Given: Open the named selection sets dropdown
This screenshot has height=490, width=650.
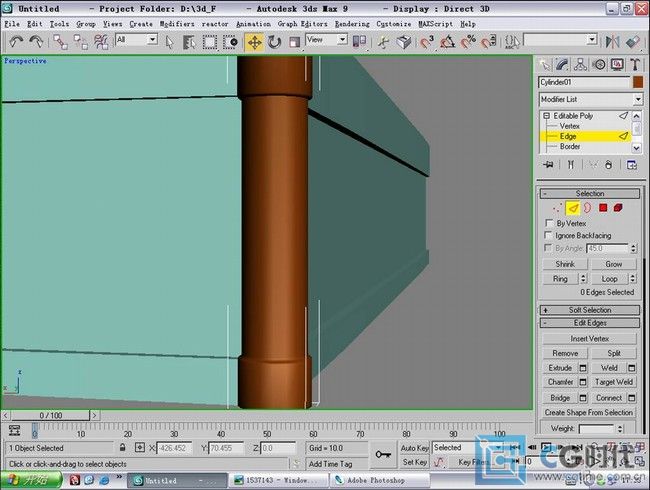Looking at the screenshot, I should (x=592, y=40).
